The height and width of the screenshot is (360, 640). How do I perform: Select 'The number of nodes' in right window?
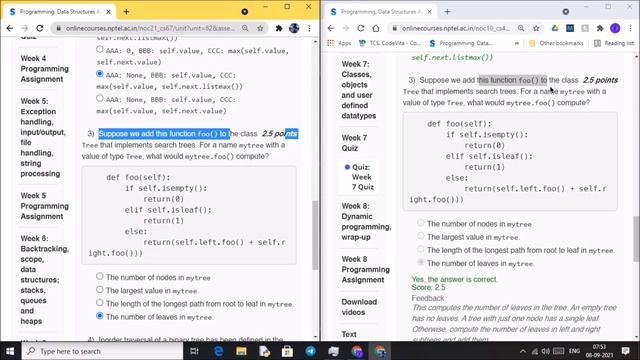click(421, 223)
